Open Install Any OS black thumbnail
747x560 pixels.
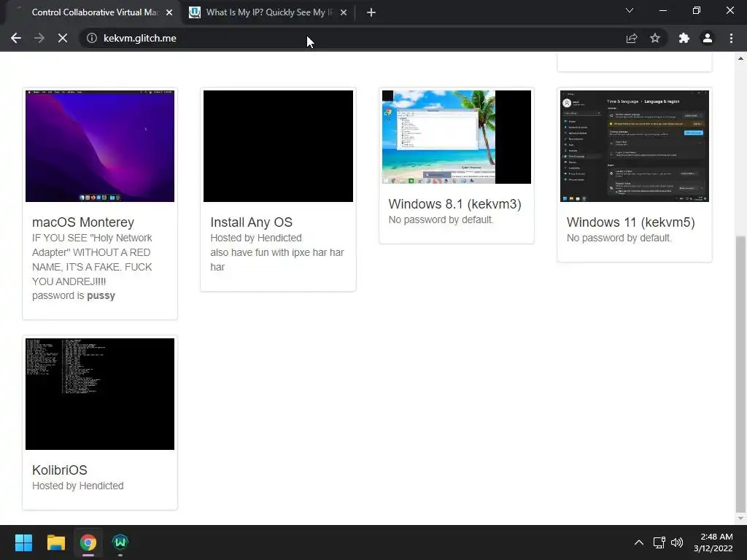278,146
